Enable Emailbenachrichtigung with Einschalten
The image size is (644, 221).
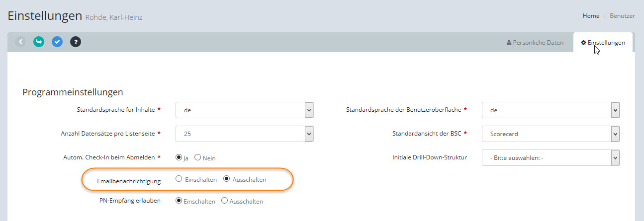pyautogui.click(x=179, y=179)
